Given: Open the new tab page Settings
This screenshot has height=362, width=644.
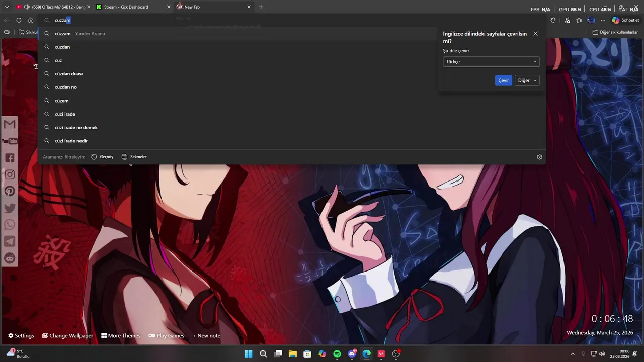Looking at the screenshot, I should (21, 336).
